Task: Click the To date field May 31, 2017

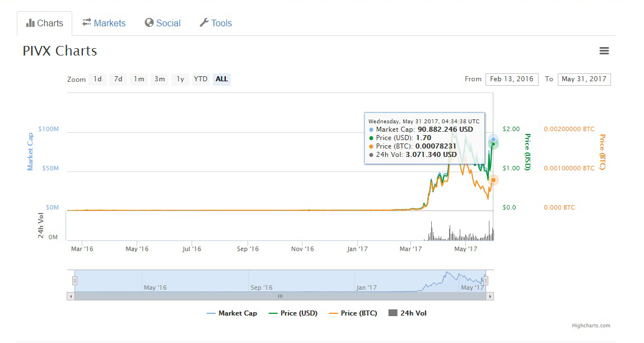Action: (x=584, y=80)
